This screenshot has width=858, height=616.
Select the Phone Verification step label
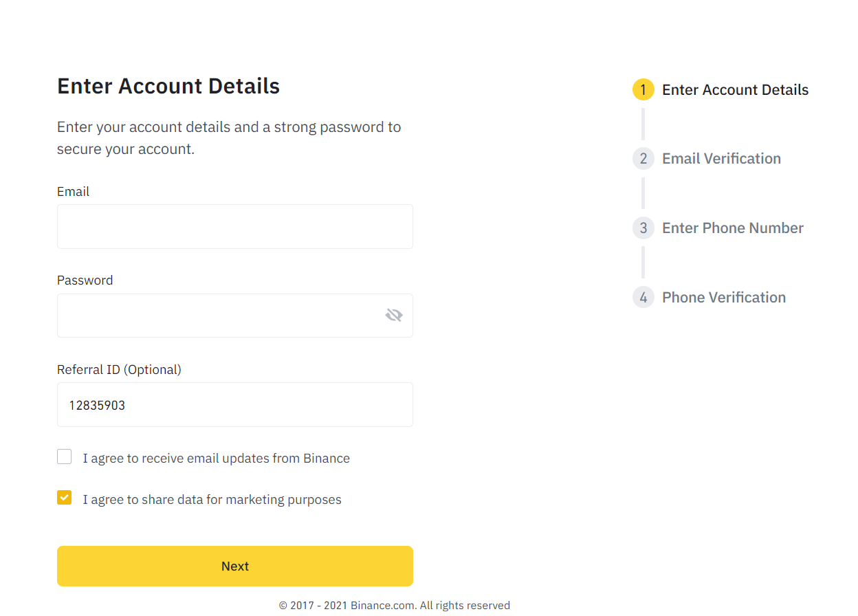pyautogui.click(x=723, y=298)
